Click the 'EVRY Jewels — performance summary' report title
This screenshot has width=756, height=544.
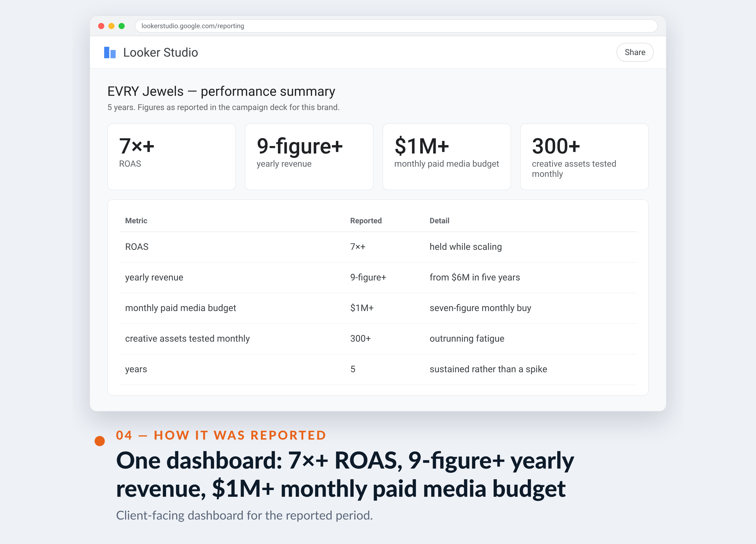coord(221,92)
